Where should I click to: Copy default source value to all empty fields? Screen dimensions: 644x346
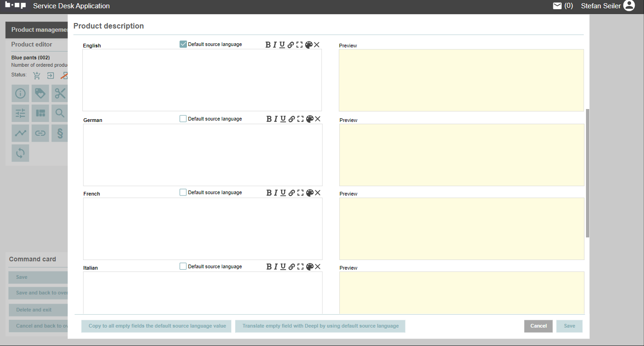(x=157, y=326)
